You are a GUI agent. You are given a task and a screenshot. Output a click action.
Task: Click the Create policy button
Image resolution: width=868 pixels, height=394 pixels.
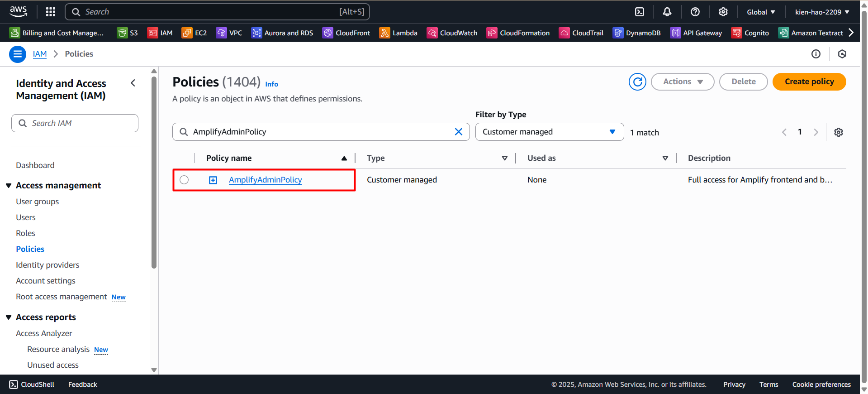(809, 82)
